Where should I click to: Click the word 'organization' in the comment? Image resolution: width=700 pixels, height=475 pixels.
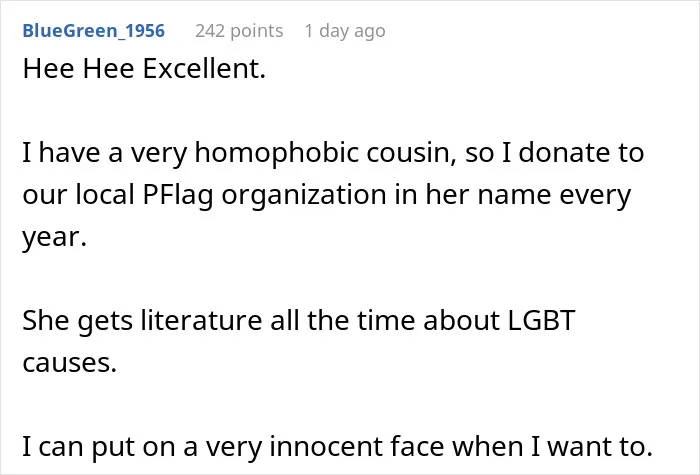pos(304,195)
